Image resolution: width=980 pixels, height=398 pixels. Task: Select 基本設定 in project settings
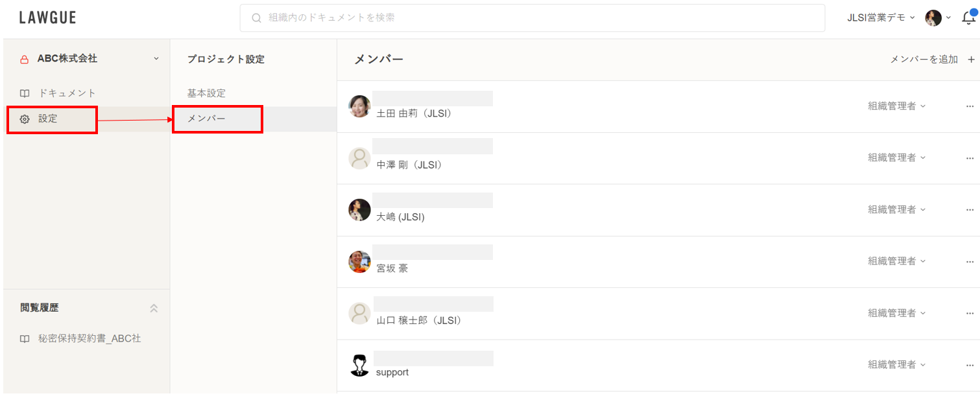point(207,93)
